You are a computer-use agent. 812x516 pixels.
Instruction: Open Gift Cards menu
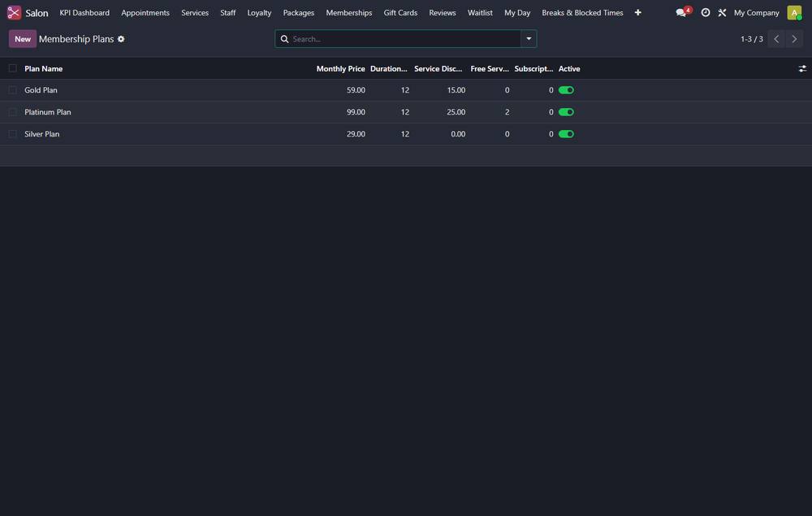[400, 12]
